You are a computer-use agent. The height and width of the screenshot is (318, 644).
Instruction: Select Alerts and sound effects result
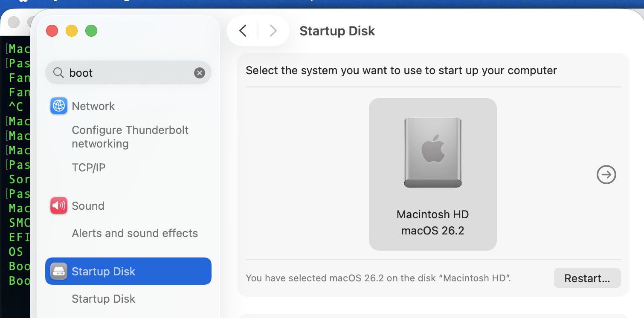pyautogui.click(x=135, y=233)
